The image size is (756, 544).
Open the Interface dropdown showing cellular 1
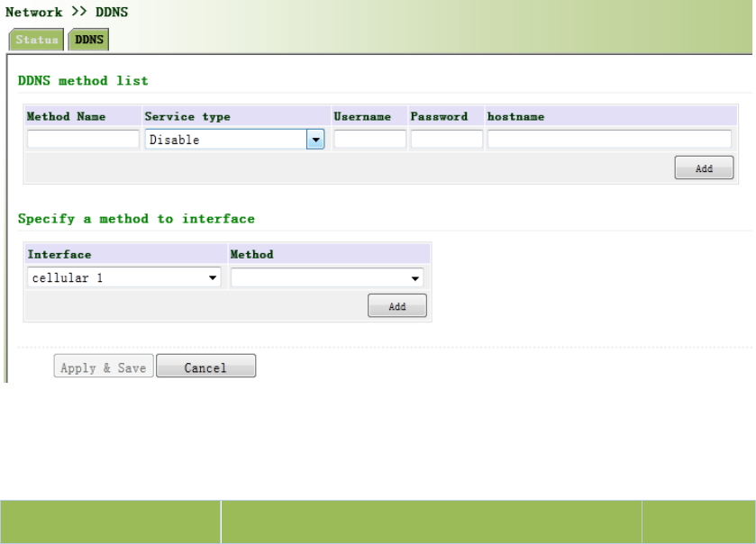coord(124,277)
